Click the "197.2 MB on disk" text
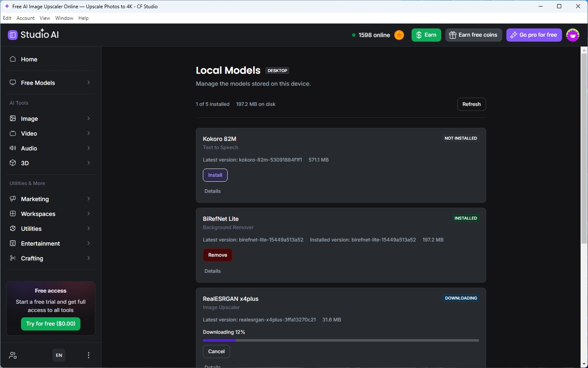Viewport: 588px width, 368px height. point(256,104)
